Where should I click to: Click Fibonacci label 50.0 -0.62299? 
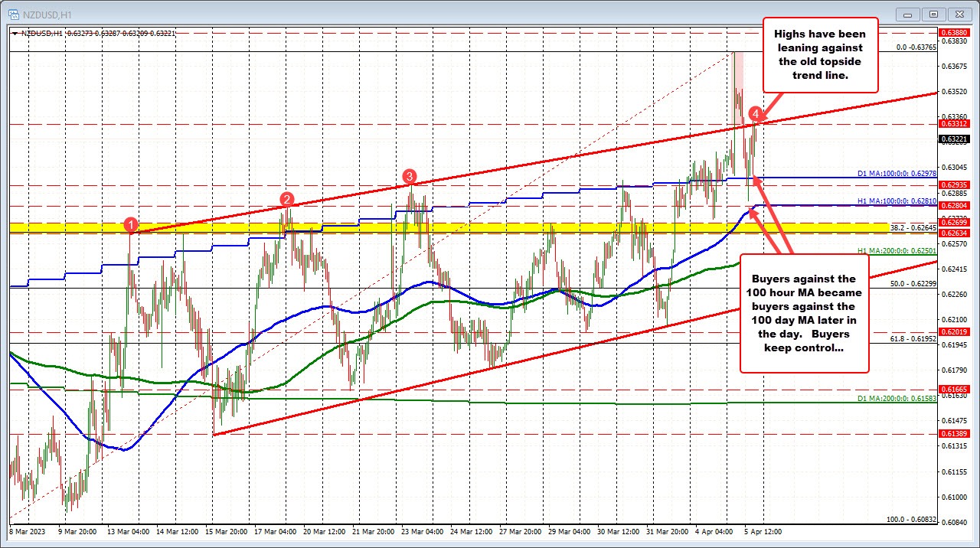[913, 283]
